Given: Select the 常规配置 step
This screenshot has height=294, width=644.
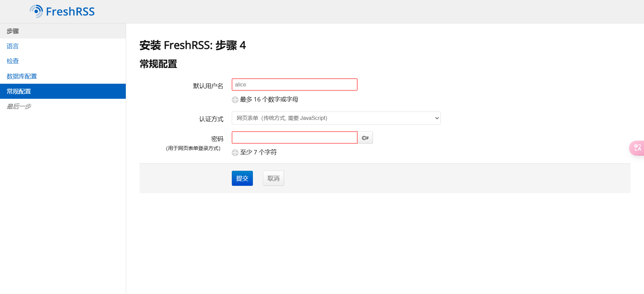Looking at the screenshot, I should 63,91.
